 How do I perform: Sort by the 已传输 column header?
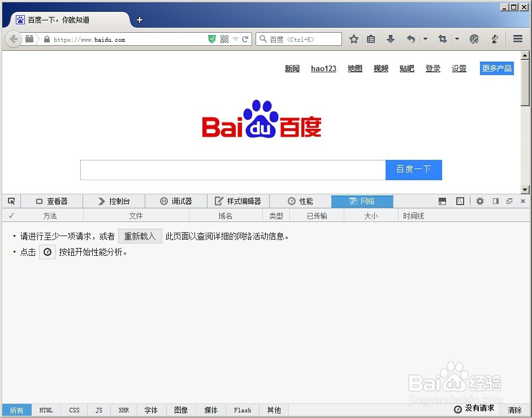(317, 216)
